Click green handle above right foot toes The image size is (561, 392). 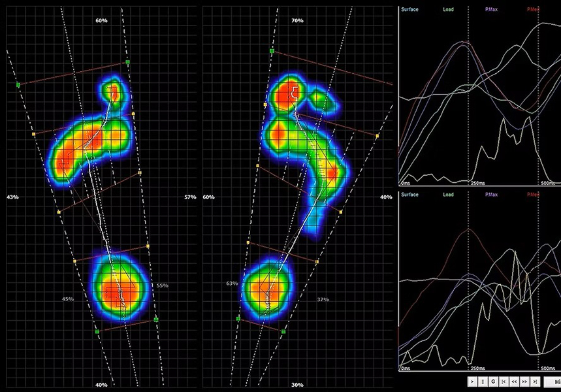(272, 50)
